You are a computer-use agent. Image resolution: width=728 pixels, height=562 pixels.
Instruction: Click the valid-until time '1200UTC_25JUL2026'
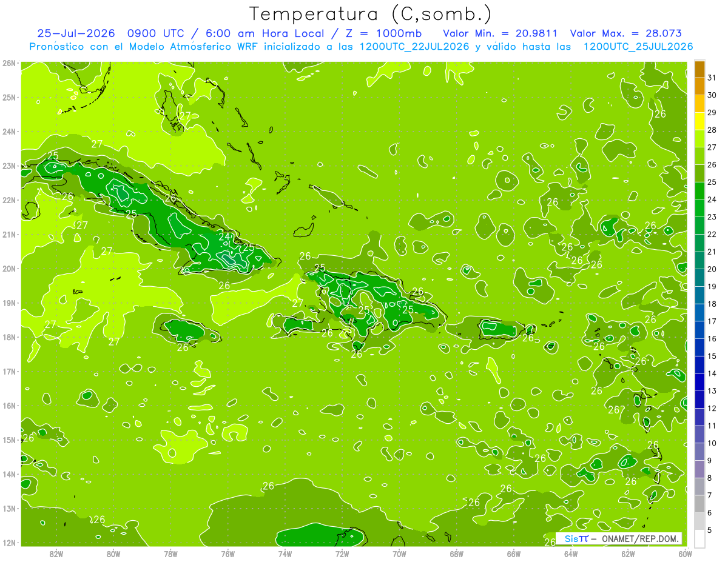[638, 47]
